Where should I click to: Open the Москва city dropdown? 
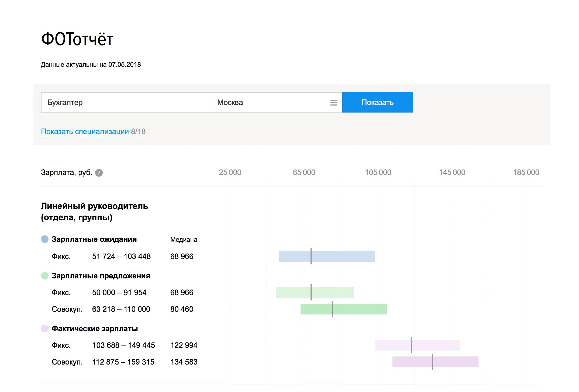pyautogui.click(x=270, y=103)
